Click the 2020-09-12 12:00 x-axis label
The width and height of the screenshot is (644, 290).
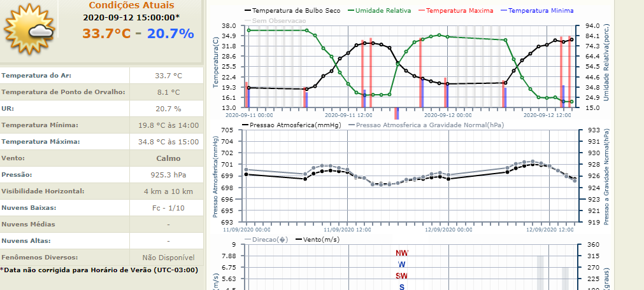pos(548,116)
